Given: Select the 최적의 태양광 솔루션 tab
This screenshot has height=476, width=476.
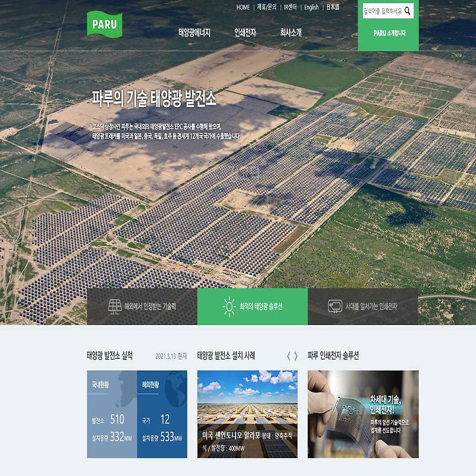Looking at the screenshot, I should [252, 306].
